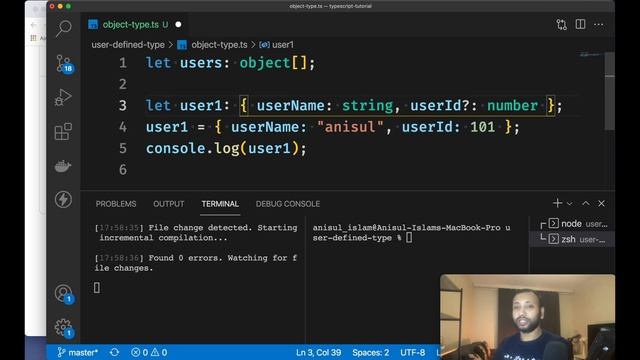The height and width of the screenshot is (360, 640).
Task: Open Source Control view with 18 changes
Action: tap(63, 63)
